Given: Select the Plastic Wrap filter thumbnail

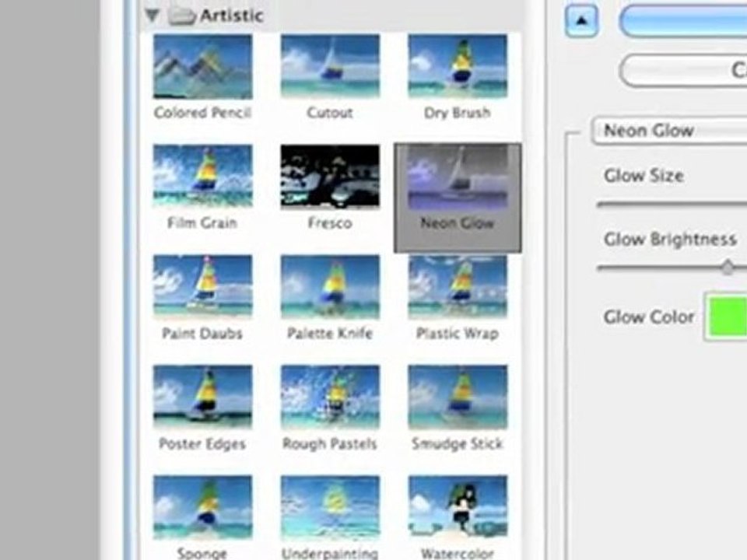Looking at the screenshot, I should (458, 287).
